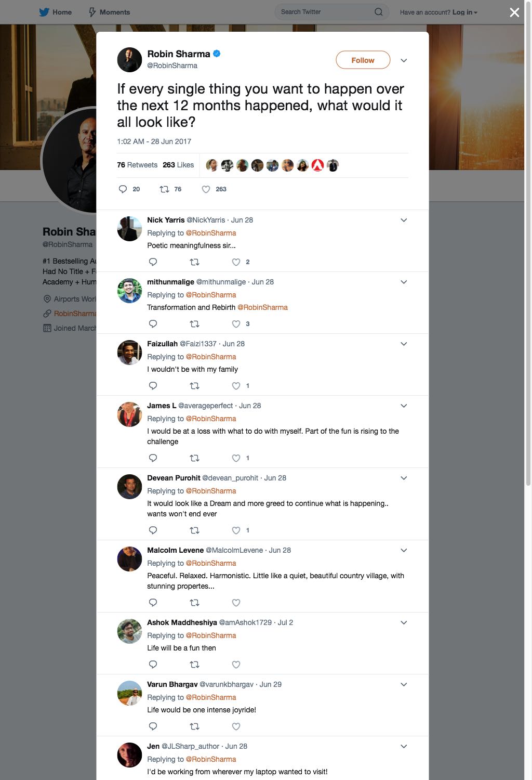Open the Moments tab
The image size is (532, 780).
click(x=109, y=12)
